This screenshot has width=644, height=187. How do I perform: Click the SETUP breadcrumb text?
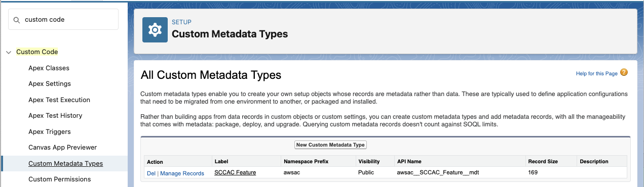click(181, 22)
